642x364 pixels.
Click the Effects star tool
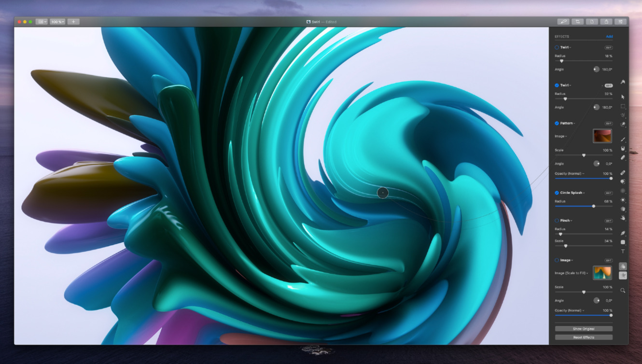(623, 275)
